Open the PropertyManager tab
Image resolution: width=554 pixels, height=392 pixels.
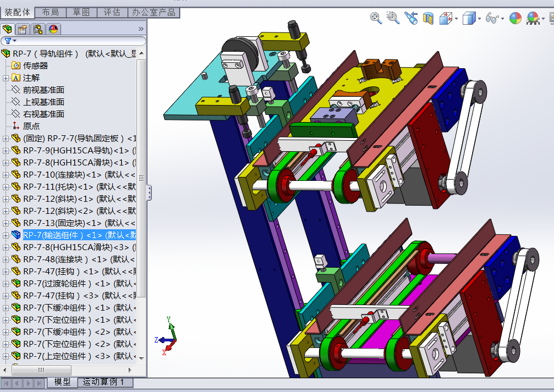pyautogui.click(x=23, y=29)
